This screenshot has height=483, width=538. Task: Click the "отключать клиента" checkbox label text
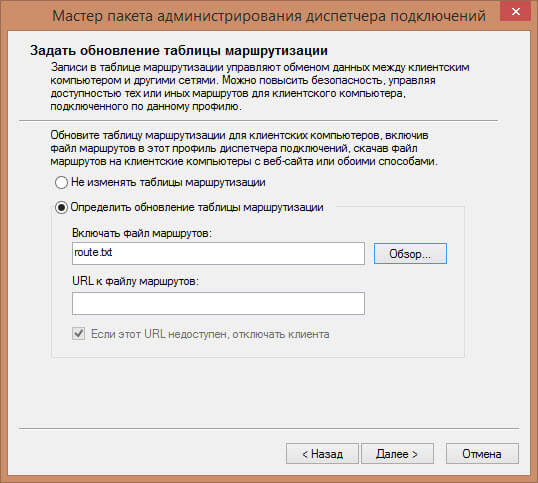click(x=281, y=334)
